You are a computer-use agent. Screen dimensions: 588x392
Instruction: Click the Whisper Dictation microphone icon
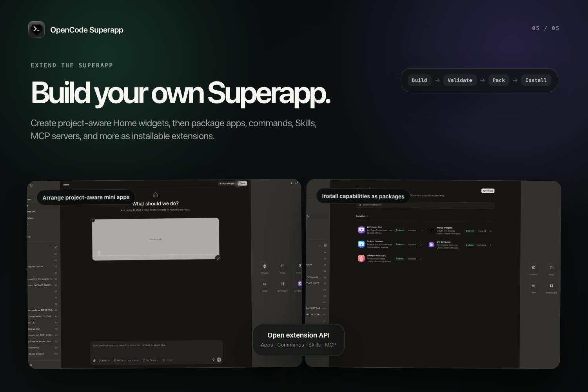pyautogui.click(x=361, y=258)
